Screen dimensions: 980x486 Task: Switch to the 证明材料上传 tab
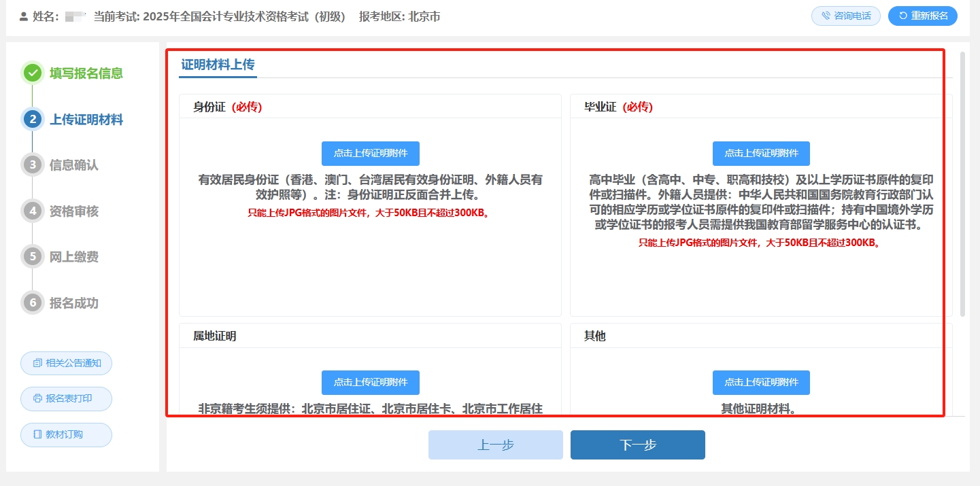216,65
